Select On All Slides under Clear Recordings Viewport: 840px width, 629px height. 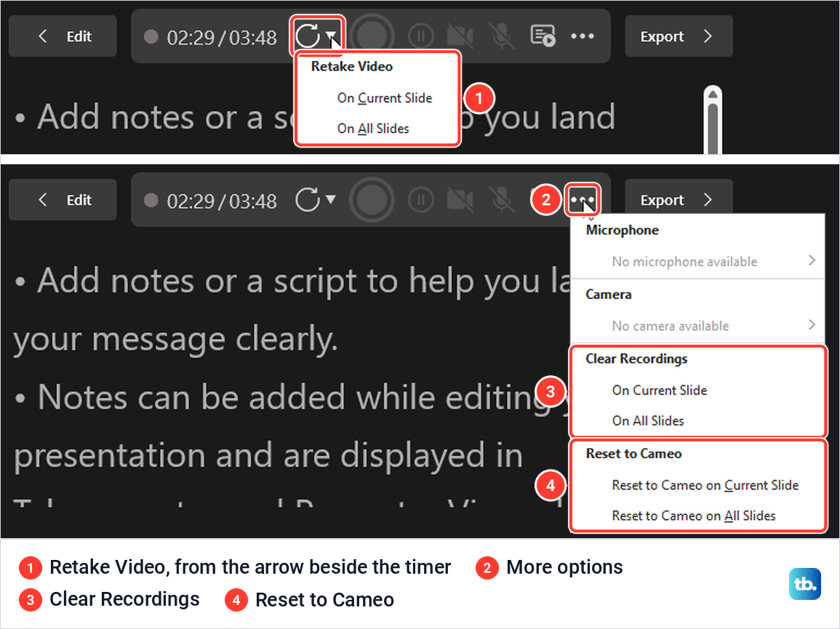[x=648, y=421]
